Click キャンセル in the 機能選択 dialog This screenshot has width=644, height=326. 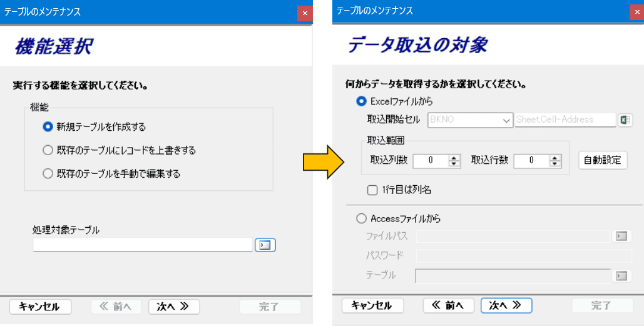pyautogui.click(x=40, y=307)
